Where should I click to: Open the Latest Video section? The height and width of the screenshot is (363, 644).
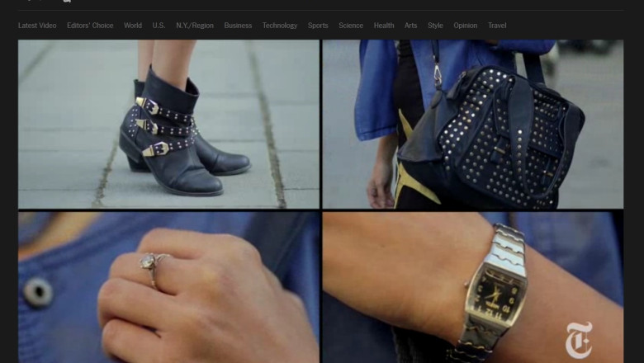(x=37, y=26)
